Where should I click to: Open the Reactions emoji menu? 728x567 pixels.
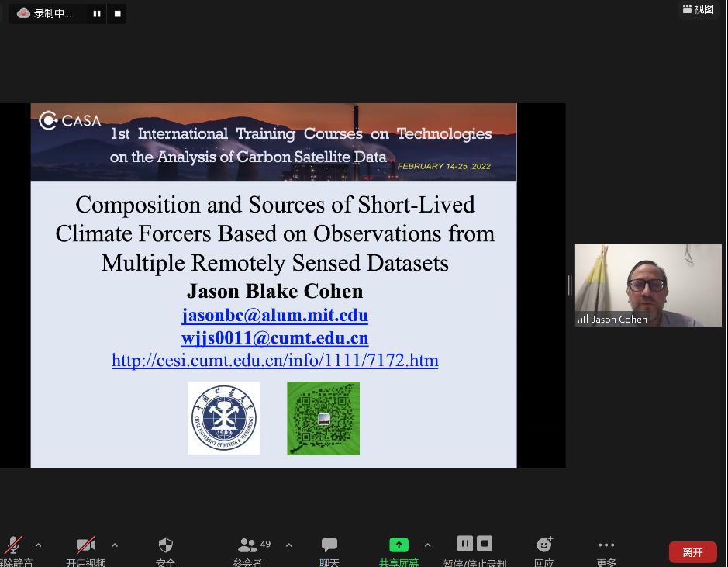tap(544, 545)
